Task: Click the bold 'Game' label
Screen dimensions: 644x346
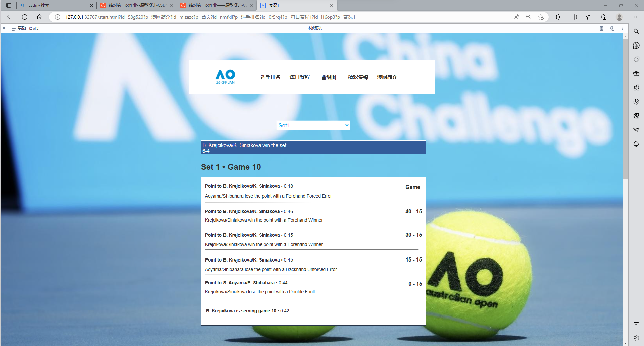Action: click(413, 187)
